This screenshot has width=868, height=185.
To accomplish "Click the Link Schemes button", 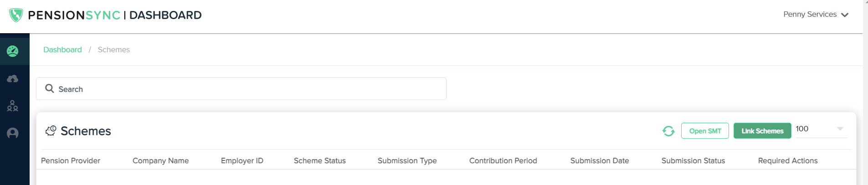I will click(x=762, y=131).
